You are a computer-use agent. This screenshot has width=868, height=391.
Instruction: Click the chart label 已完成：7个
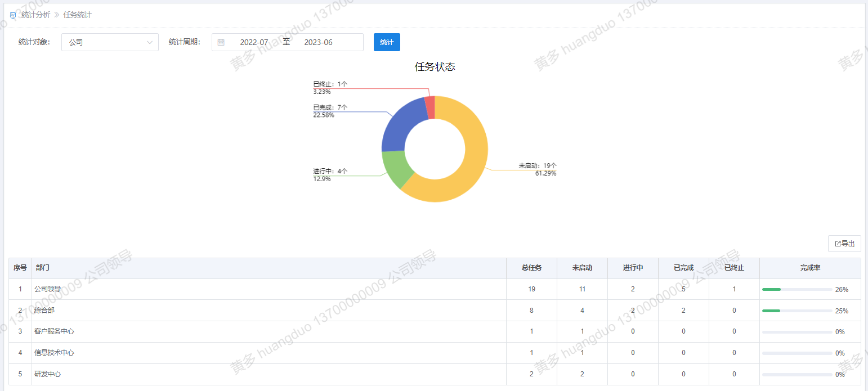[x=330, y=107]
